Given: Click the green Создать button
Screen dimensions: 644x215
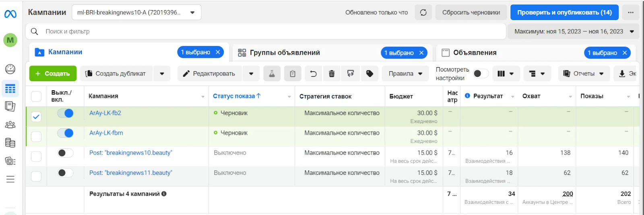Looking at the screenshot, I should pos(52,74).
